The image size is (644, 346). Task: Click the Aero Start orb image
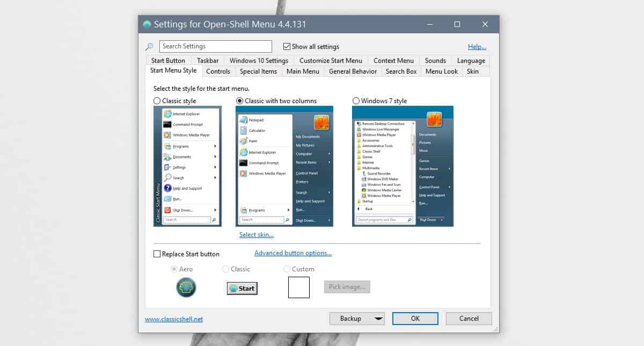click(x=186, y=287)
